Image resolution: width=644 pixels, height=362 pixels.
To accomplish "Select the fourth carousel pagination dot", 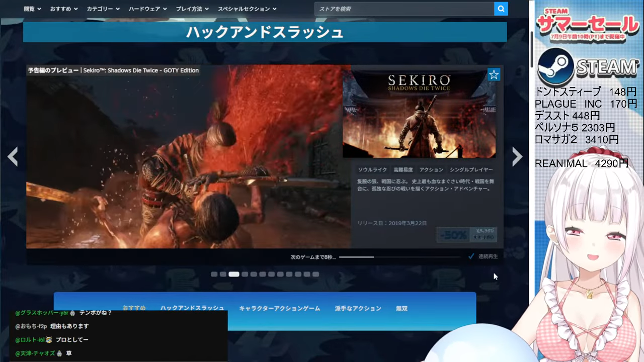I will [245, 274].
